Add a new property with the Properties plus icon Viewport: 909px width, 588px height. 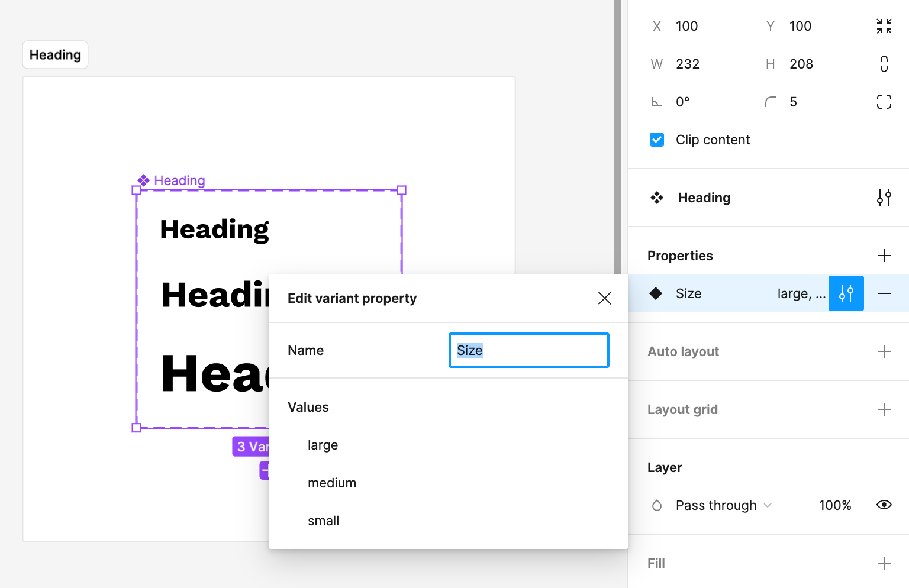[884, 255]
